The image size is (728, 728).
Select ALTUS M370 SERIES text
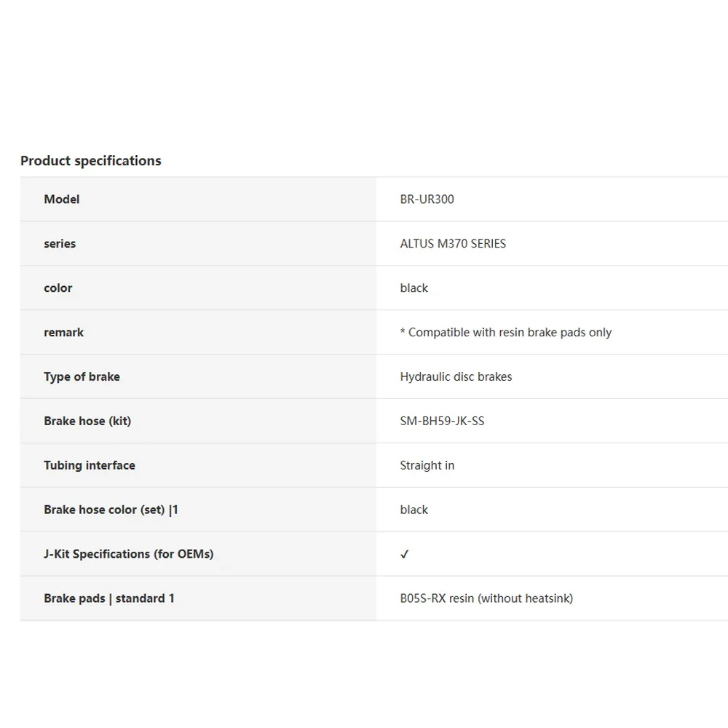pos(453,244)
